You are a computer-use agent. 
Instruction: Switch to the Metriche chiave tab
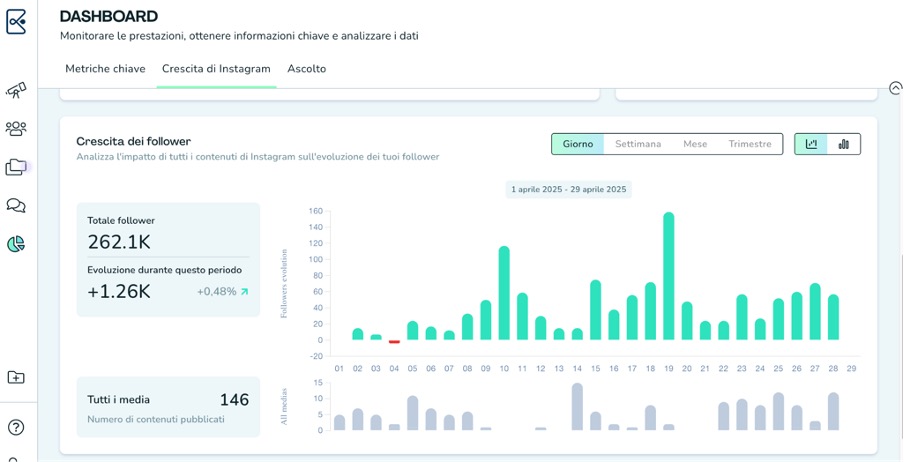(105, 69)
